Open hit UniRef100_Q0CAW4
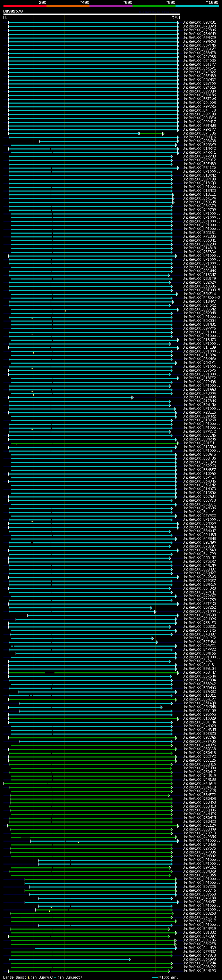 click(x=199, y=496)
